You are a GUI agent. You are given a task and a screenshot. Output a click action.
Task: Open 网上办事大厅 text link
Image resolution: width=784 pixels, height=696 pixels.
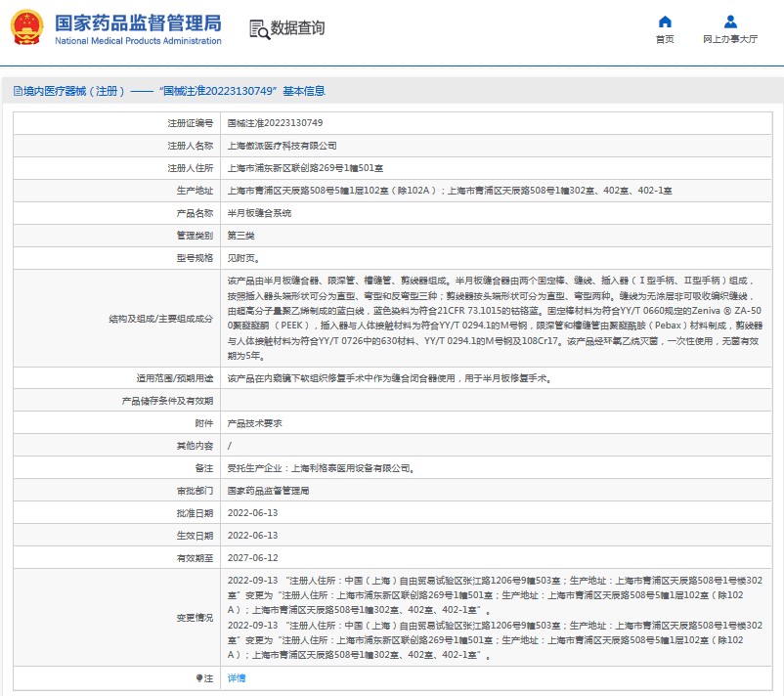pos(730,39)
